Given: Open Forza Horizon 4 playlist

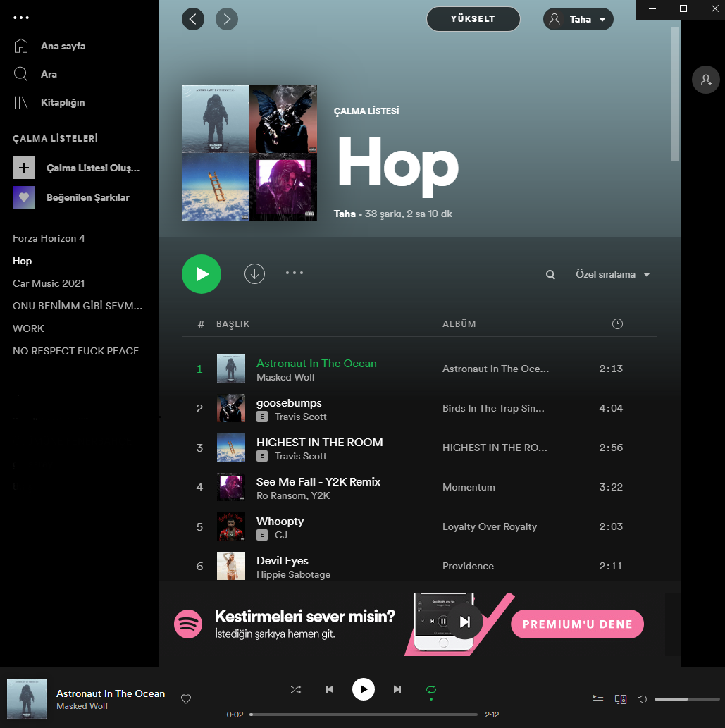Looking at the screenshot, I should coord(49,238).
